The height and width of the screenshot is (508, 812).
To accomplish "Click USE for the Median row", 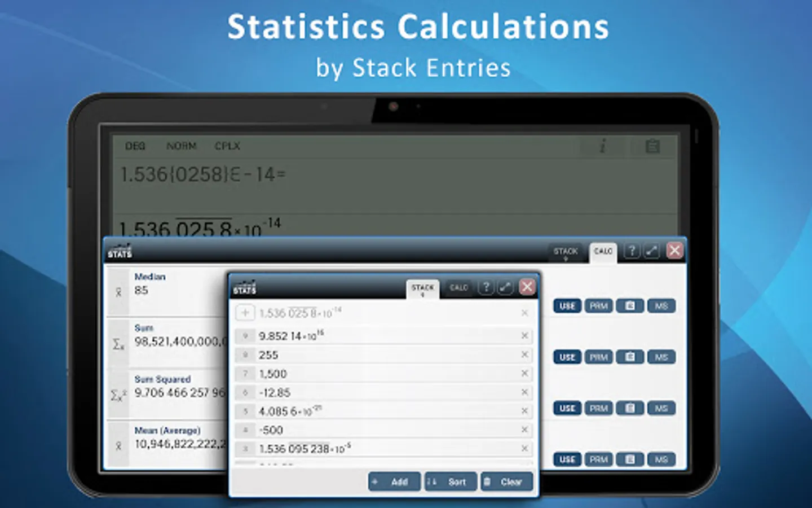I will (x=567, y=306).
